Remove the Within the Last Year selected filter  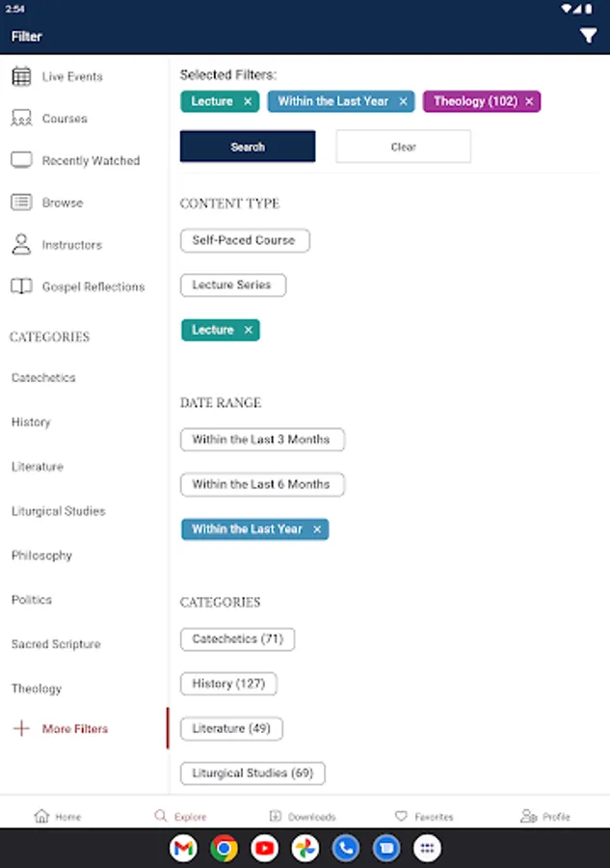point(404,101)
